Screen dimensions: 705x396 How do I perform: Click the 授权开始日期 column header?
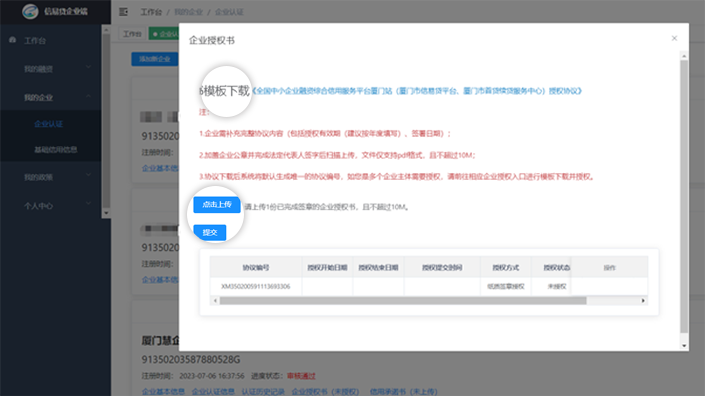tap(327, 267)
